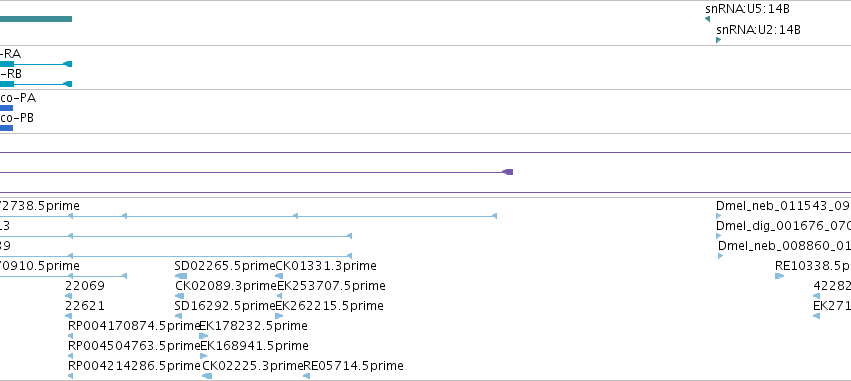Image resolution: width=851 pixels, height=381 pixels.
Task: Click the CK01331.3prime feature glyph
Action: (279, 276)
